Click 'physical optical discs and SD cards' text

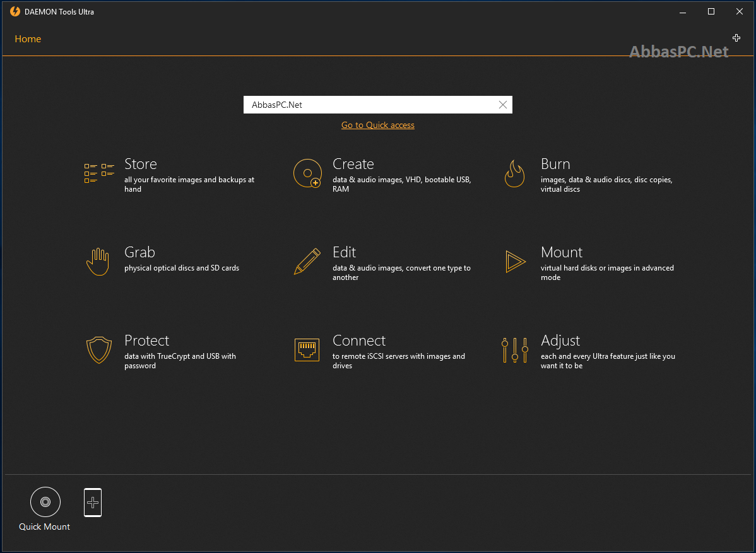click(182, 268)
